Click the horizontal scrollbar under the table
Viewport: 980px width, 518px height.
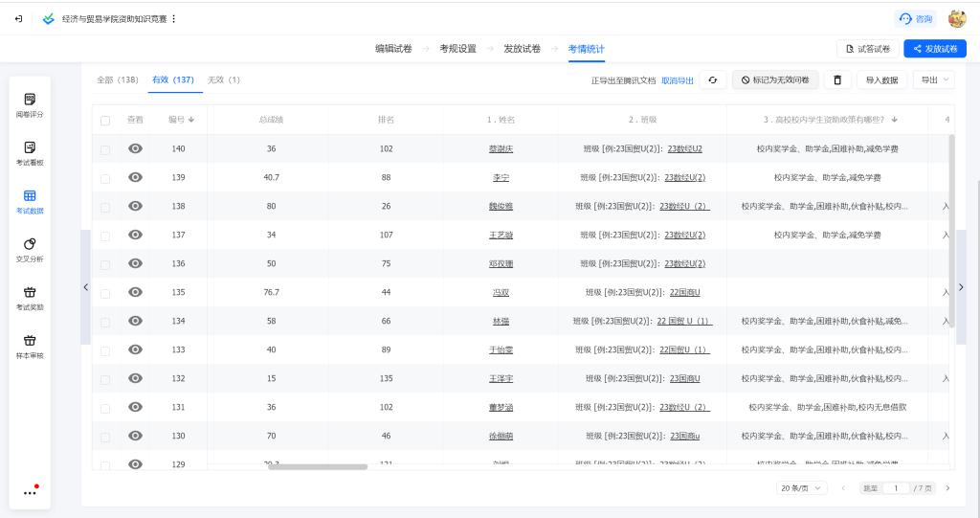pyautogui.click(x=318, y=466)
